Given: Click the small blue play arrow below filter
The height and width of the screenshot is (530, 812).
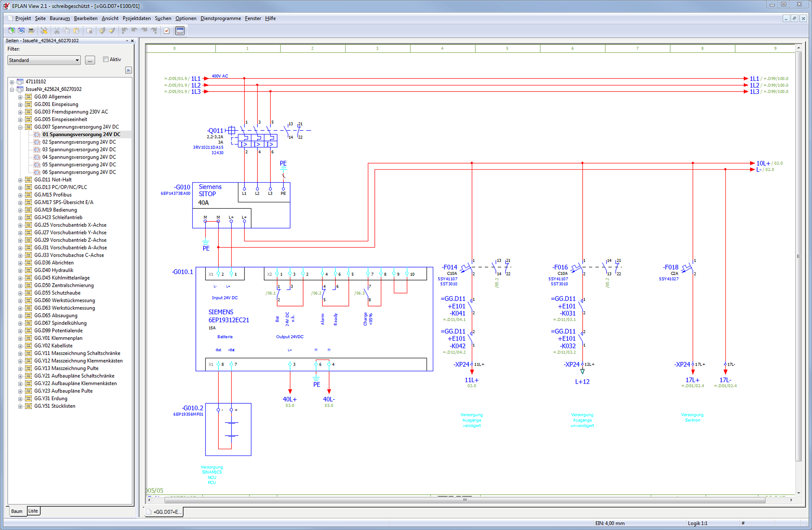Looking at the screenshot, I should click(x=128, y=70).
